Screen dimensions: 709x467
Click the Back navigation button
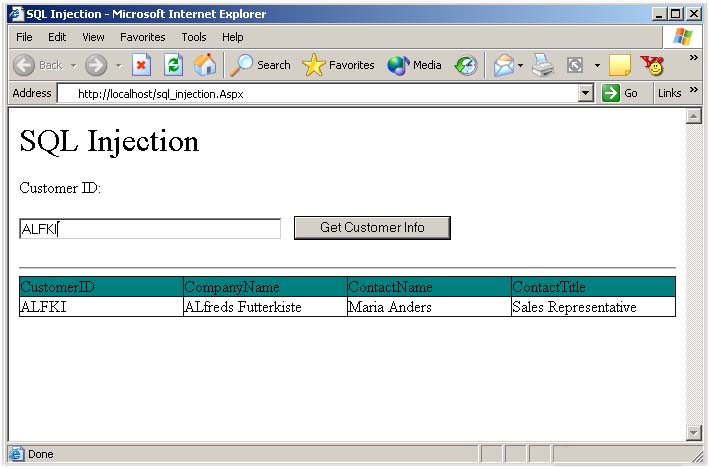(38, 65)
